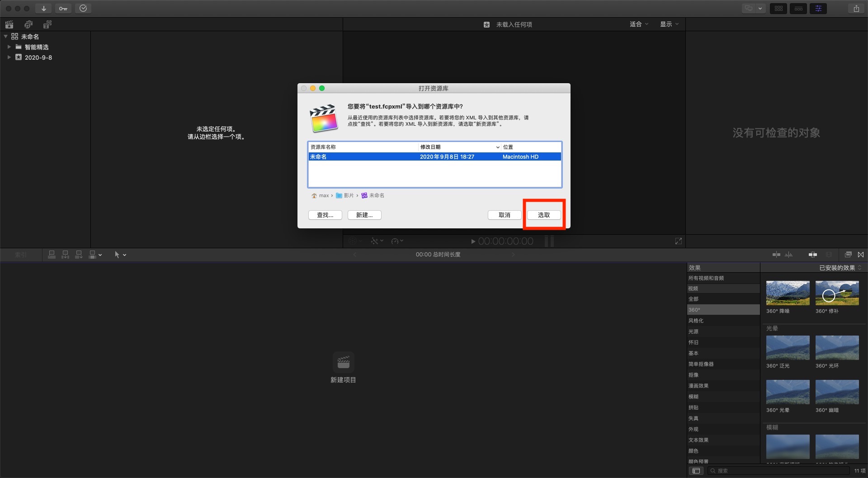The image size is (868, 478).
Task: Toggle the transitions browser icon
Action: 861,255
